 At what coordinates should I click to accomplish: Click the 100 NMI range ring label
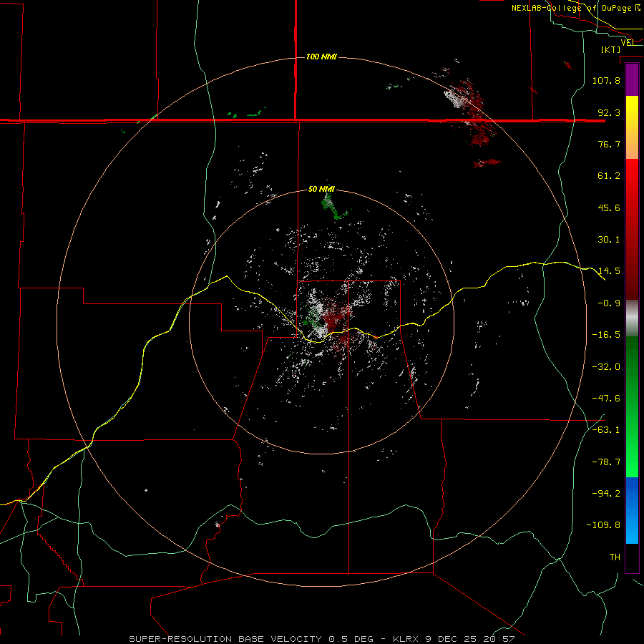pyautogui.click(x=321, y=57)
